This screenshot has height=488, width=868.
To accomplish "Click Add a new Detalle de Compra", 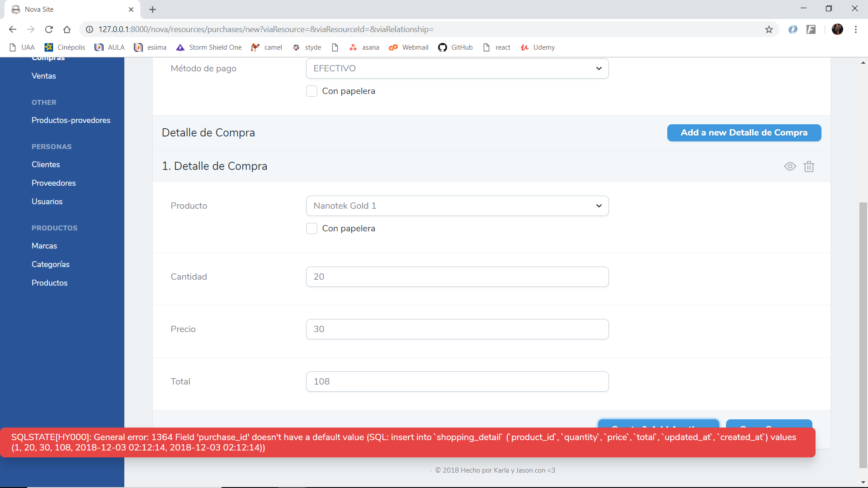I will tap(744, 132).
